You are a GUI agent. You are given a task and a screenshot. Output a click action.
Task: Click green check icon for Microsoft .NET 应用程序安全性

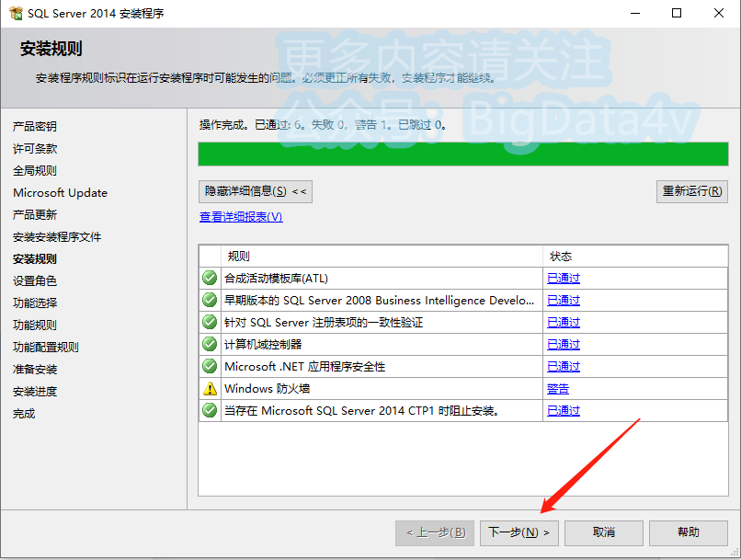click(x=210, y=366)
